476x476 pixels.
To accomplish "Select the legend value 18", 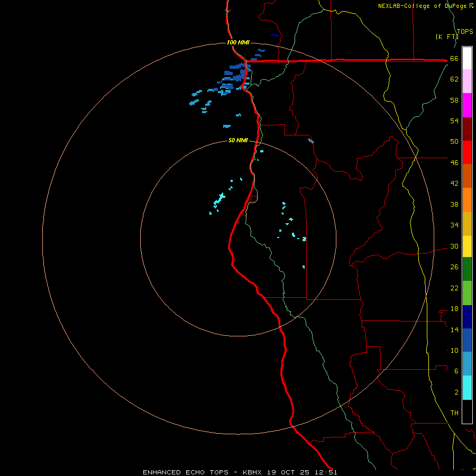I will pyautogui.click(x=454, y=309).
